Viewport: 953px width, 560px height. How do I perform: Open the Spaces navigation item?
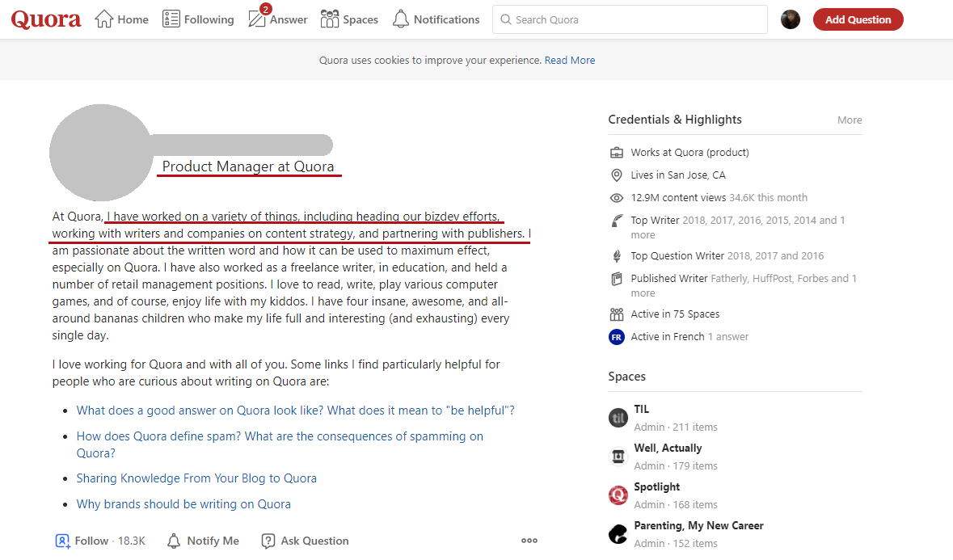pyautogui.click(x=349, y=19)
